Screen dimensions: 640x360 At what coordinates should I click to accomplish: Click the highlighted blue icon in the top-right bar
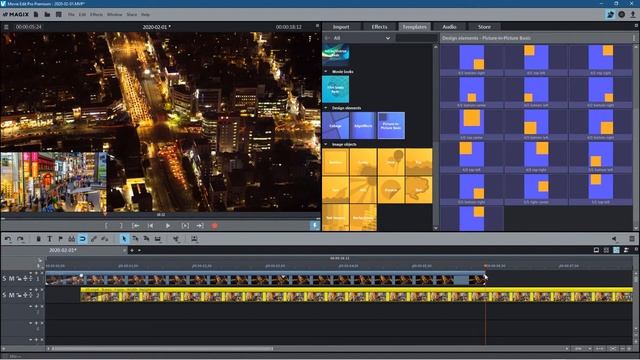click(x=610, y=14)
